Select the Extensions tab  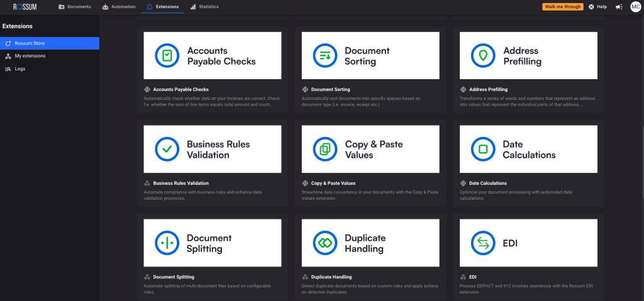pos(163,6)
